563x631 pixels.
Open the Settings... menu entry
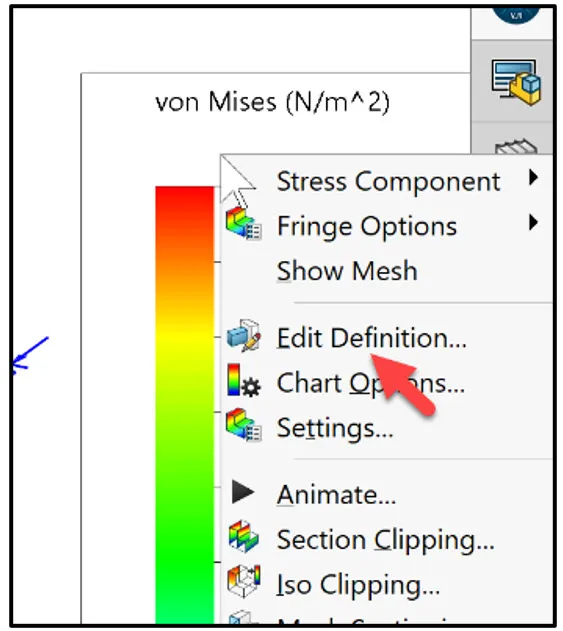(x=335, y=428)
